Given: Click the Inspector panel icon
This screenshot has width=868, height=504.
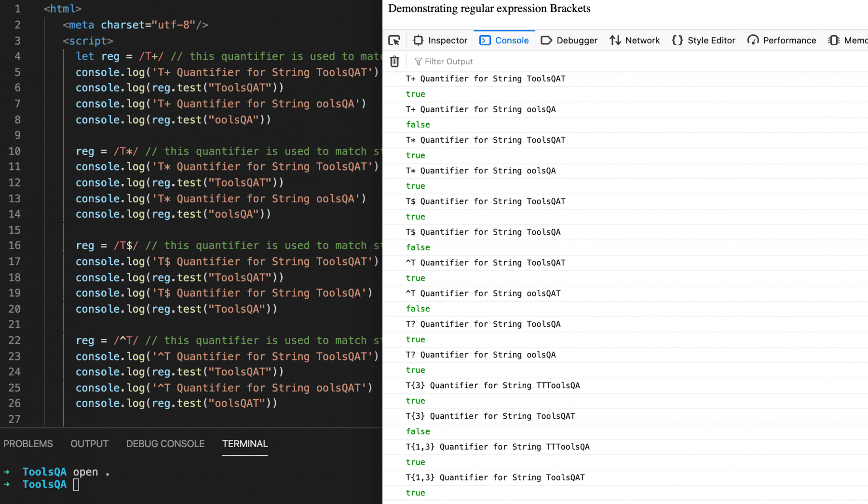Looking at the screenshot, I should click(419, 40).
